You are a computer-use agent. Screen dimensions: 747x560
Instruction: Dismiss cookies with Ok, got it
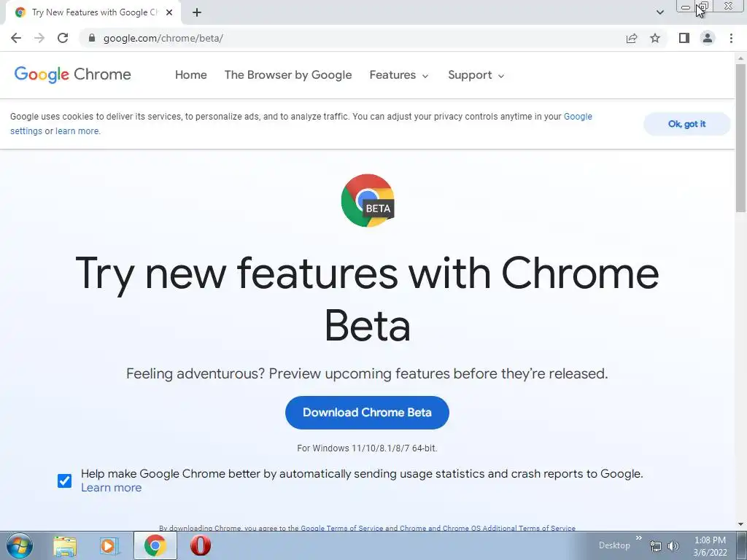pyautogui.click(x=686, y=124)
